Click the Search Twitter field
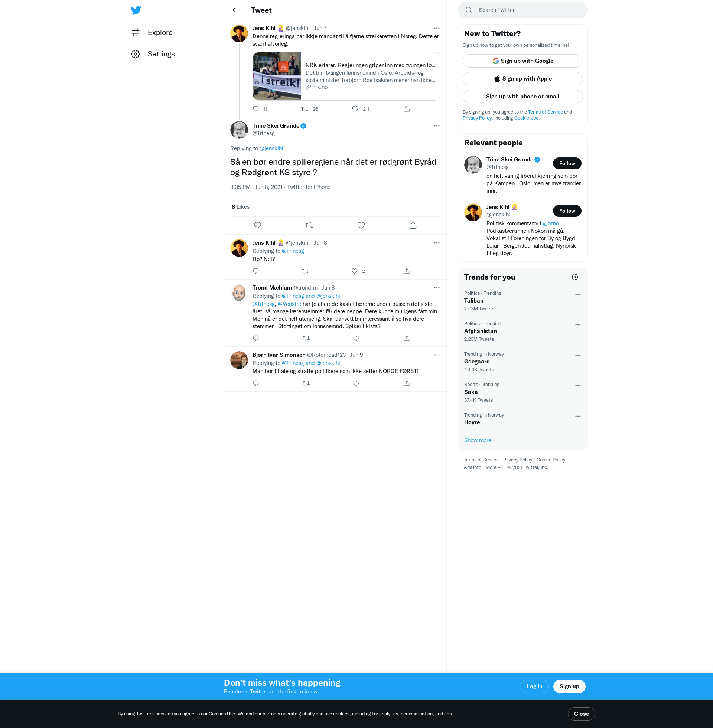Viewport: 713px width, 728px height. click(x=523, y=10)
